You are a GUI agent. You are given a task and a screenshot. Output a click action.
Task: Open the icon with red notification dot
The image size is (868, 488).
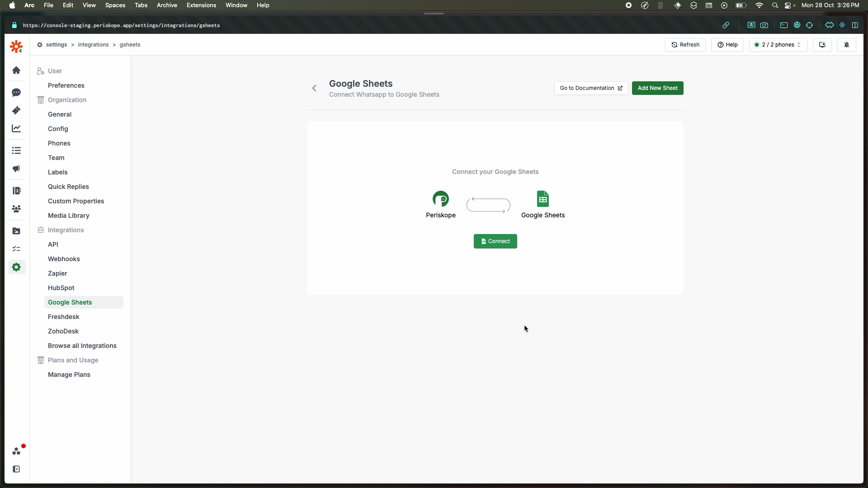(17, 451)
